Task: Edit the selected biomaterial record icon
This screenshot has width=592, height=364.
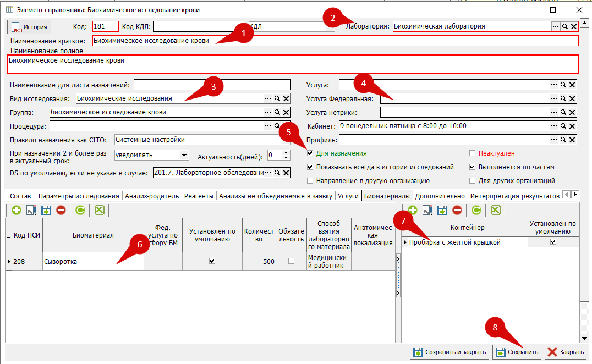Action: tap(31, 210)
